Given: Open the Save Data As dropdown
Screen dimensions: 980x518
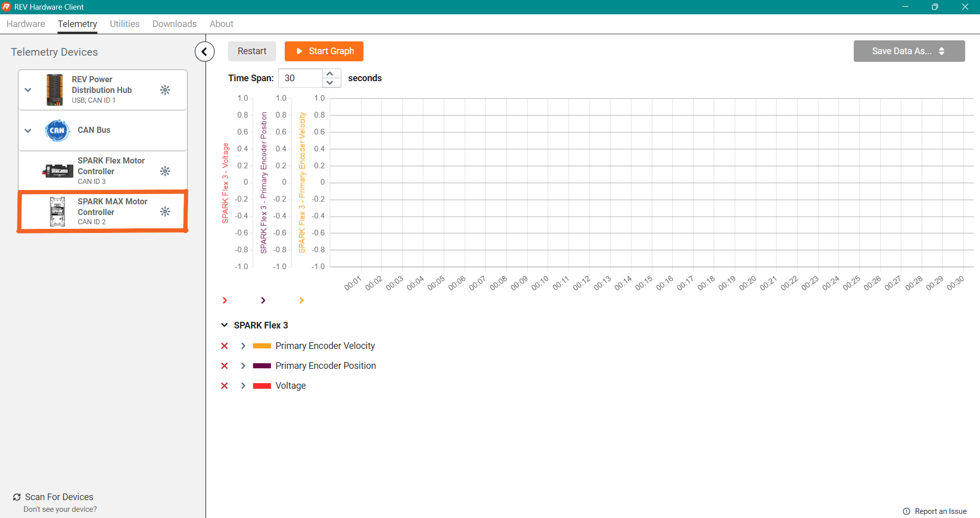Looking at the screenshot, I should point(909,51).
